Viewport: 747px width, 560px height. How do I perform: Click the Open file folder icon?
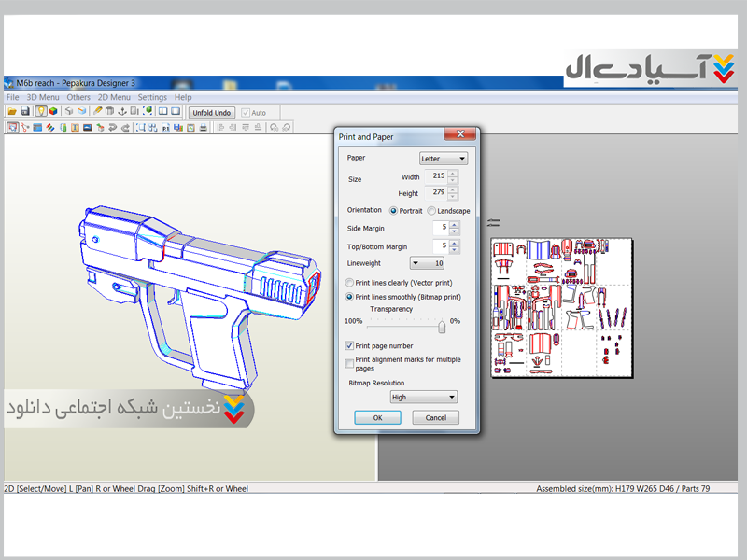[x=12, y=112]
